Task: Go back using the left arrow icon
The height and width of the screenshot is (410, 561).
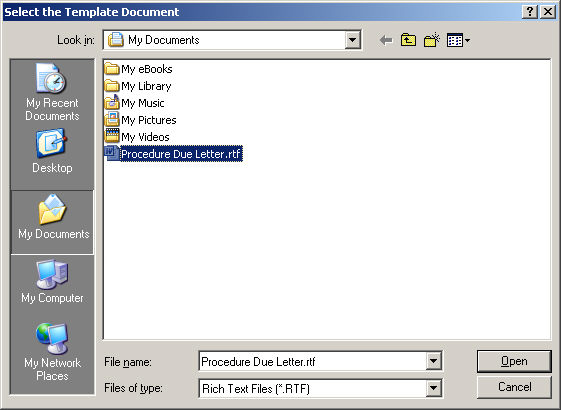Action: tap(386, 40)
